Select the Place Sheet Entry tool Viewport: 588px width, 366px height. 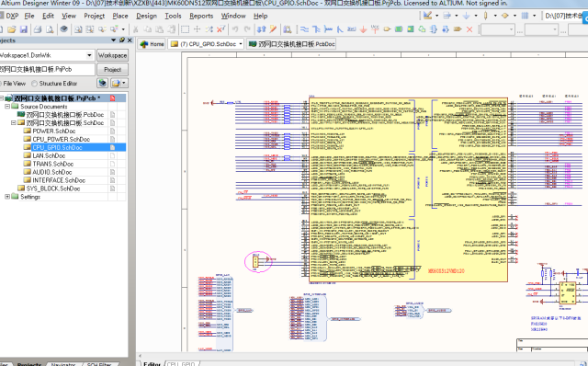pyautogui.click(x=411, y=29)
